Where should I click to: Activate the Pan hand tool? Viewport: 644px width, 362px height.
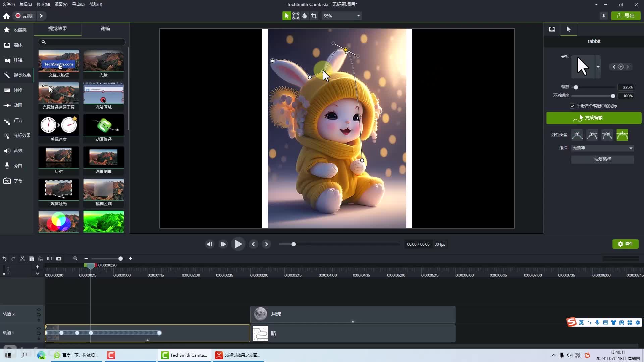click(x=305, y=16)
